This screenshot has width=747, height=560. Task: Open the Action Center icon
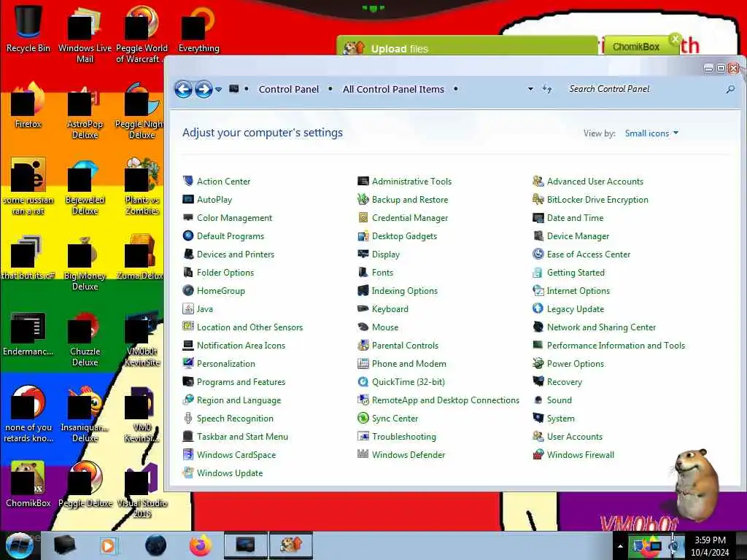point(188,181)
